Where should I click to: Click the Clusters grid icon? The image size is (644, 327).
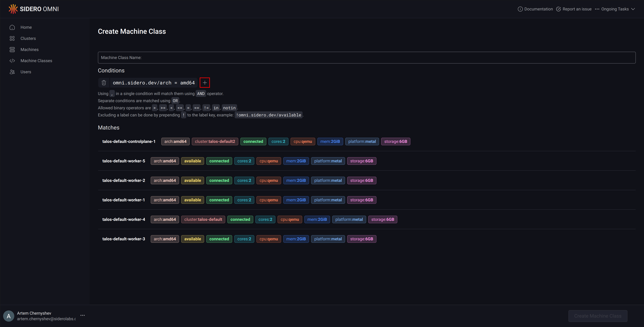[x=12, y=38]
